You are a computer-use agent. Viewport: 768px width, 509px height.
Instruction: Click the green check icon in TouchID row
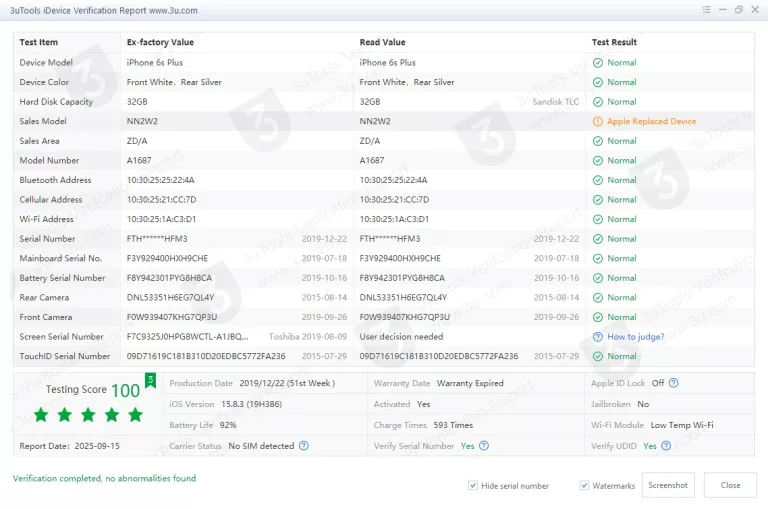coord(598,356)
